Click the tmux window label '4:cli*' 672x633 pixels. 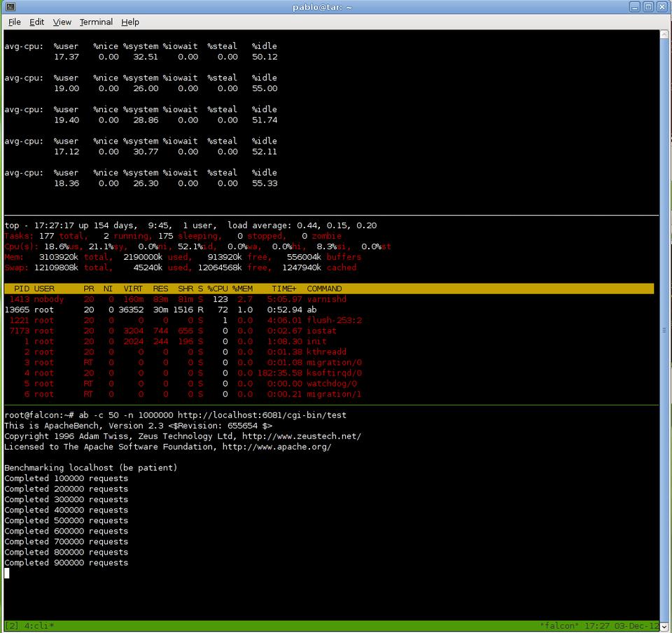pyautogui.click(x=39, y=625)
